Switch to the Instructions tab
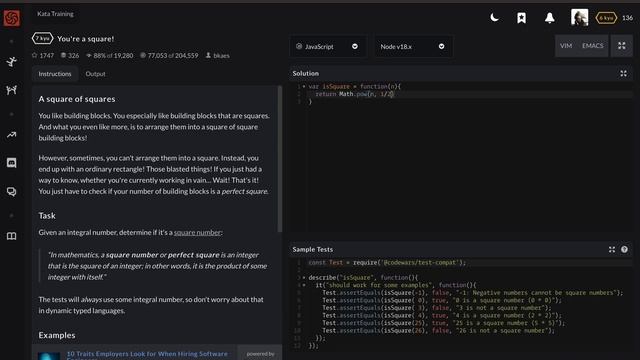 55,74
